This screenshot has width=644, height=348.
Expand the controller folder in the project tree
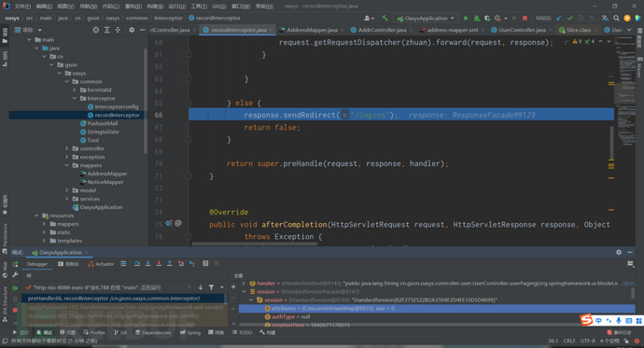(x=67, y=148)
